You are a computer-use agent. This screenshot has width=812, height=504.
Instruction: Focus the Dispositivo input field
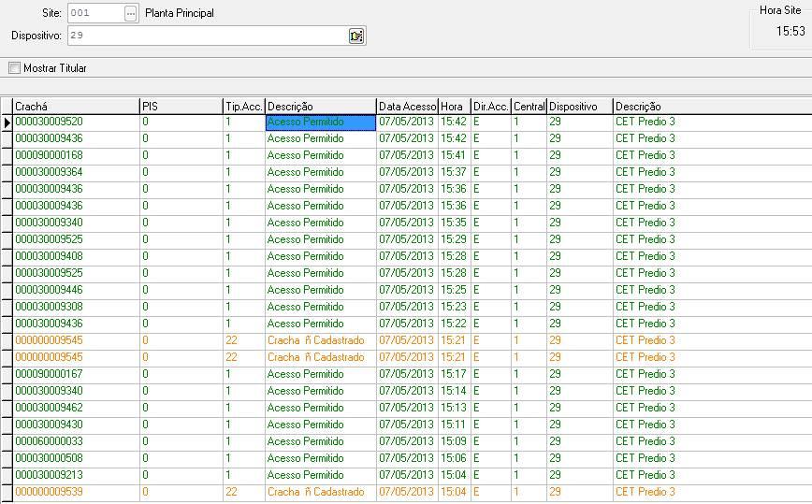pyautogui.click(x=209, y=36)
